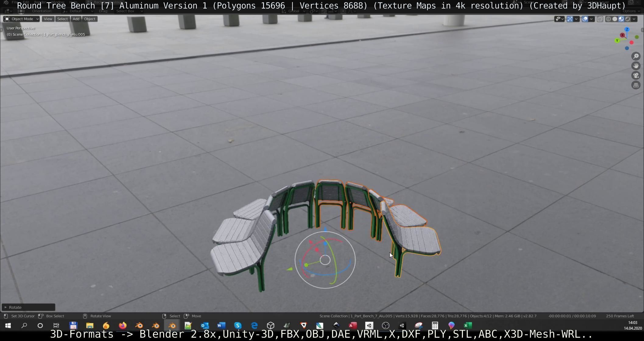Open selectability and visibility options dropdown

pyautogui.click(x=559, y=19)
